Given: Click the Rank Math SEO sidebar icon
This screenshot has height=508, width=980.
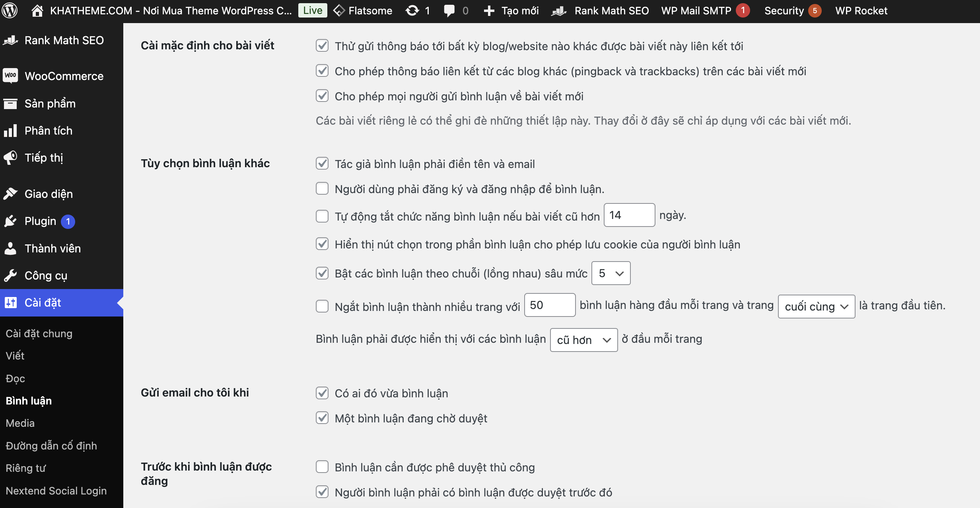Looking at the screenshot, I should [x=10, y=40].
